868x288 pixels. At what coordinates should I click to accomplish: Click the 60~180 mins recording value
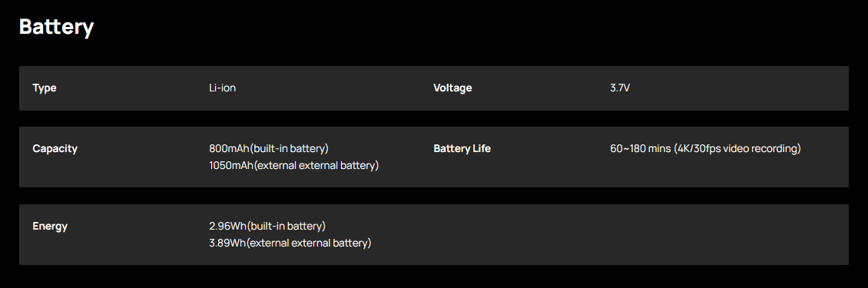(x=706, y=149)
